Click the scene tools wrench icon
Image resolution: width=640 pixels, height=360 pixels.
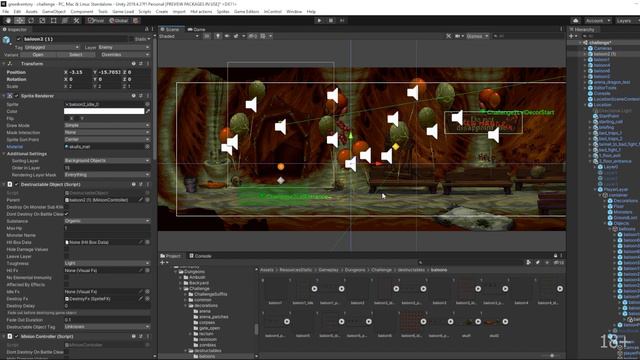pyautogui.click(x=449, y=36)
